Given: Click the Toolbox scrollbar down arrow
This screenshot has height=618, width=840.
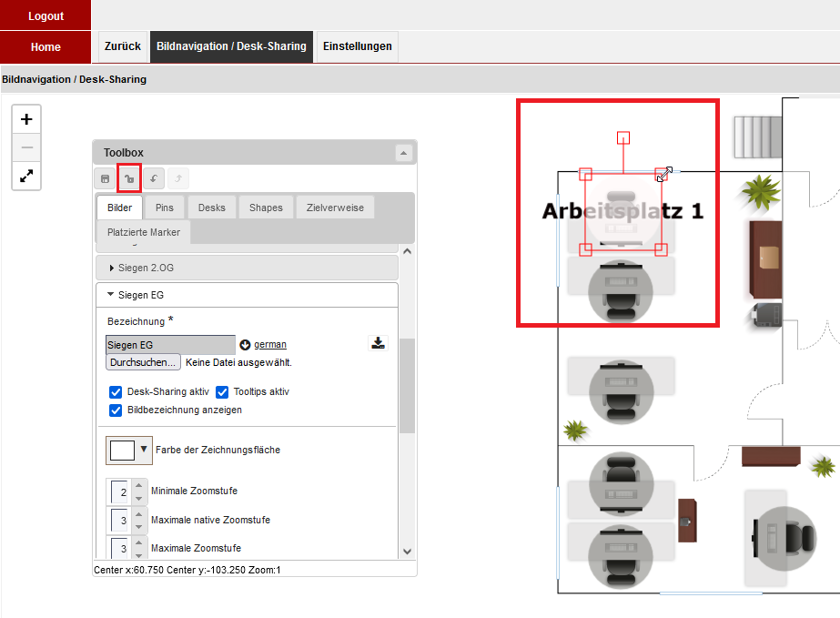Looking at the screenshot, I should click(x=407, y=552).
